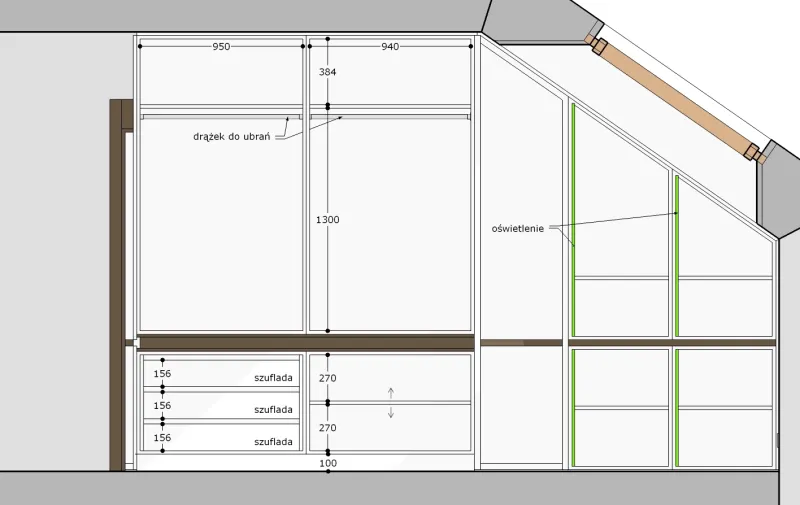Click the lower 270 shelf dimension

coord(328,427)
